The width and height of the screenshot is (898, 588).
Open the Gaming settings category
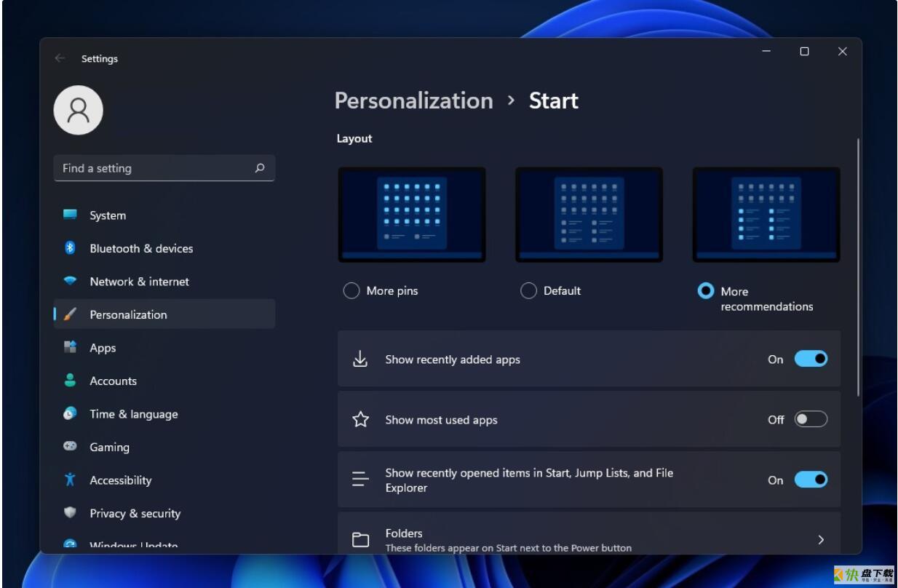pyautogui.click(x=164, y=447)
